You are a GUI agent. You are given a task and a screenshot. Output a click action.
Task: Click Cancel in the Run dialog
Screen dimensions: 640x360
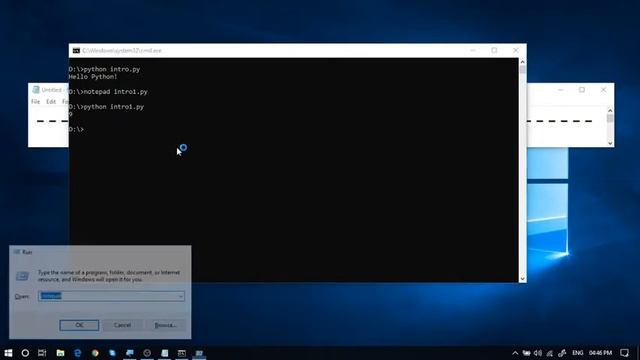pos(122,325)
